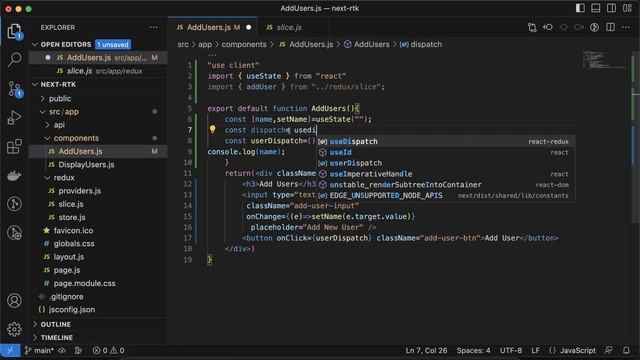This screenshot has height=360, width=640.
Task: Open Source Control view in activity bar
Action: pos(14,89)
